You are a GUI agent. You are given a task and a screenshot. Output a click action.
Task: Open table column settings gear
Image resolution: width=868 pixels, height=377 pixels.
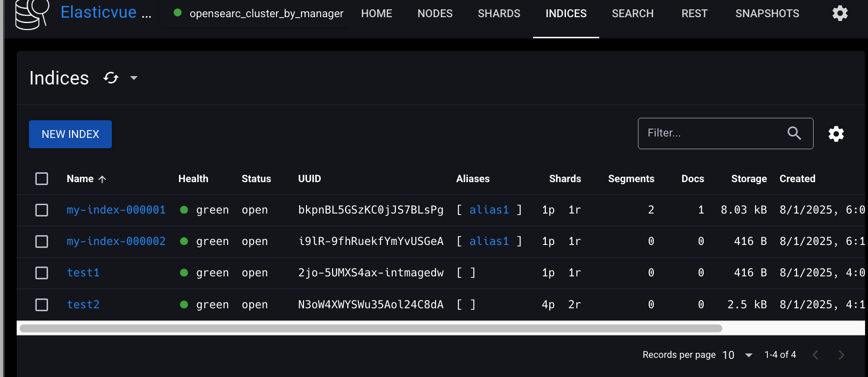pyautogui.click(x=836, y=134)
